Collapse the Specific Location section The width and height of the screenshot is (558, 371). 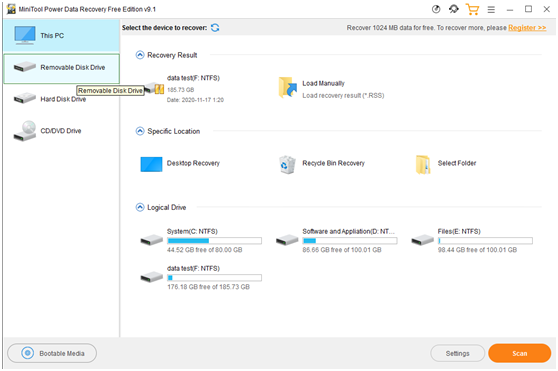140,131
